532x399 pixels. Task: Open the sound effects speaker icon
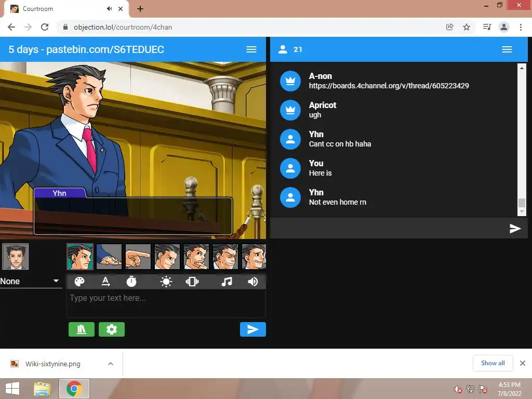click(253, 282)
